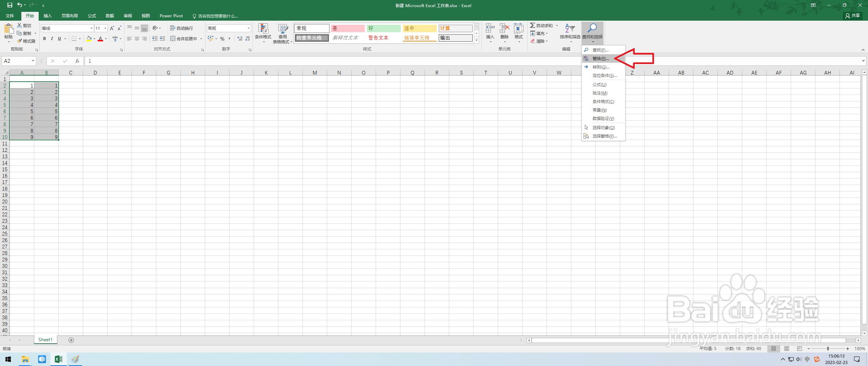Switch to the Formulas (公式) tab
The image size is (868, 366).
pos(92,16)
